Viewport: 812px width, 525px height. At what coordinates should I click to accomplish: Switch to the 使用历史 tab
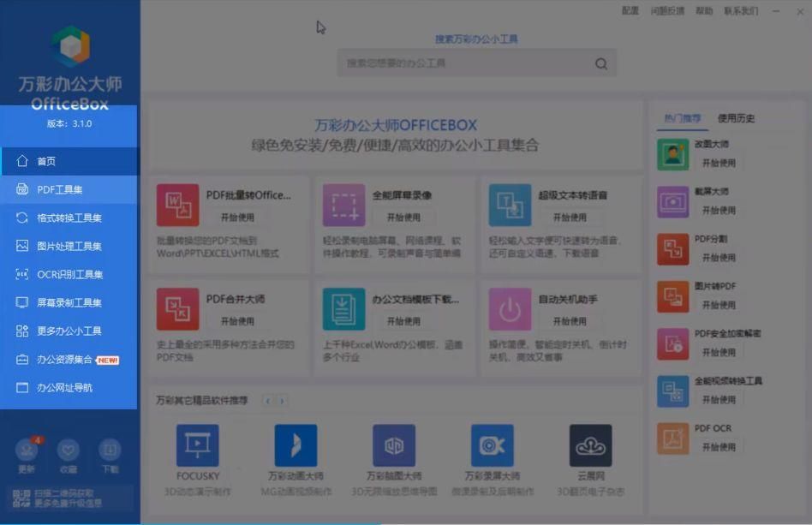[736, 118]
